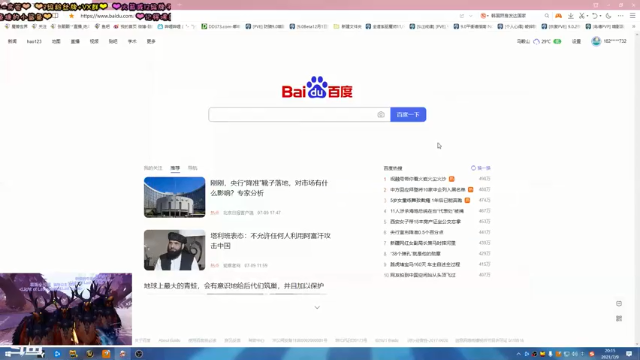Open the game controller icon in browser toolbar
640x360 pixels.
pos(558,16)
